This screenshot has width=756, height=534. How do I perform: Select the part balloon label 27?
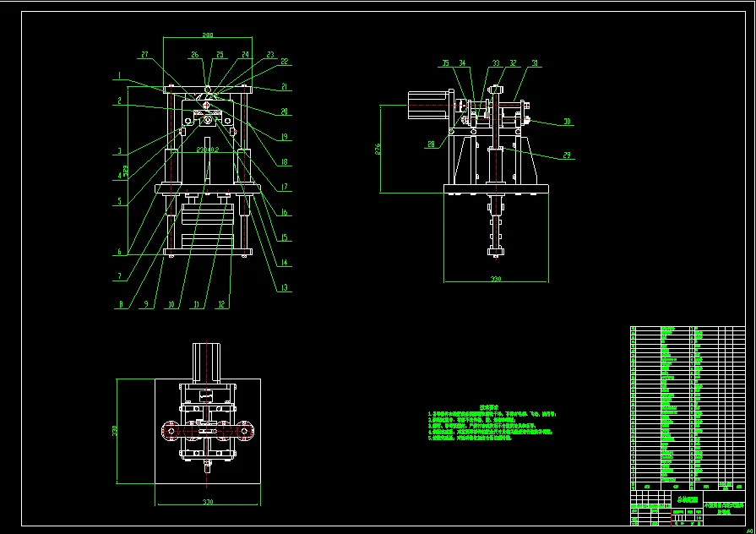pyautogui.click(x=144, y=55)
